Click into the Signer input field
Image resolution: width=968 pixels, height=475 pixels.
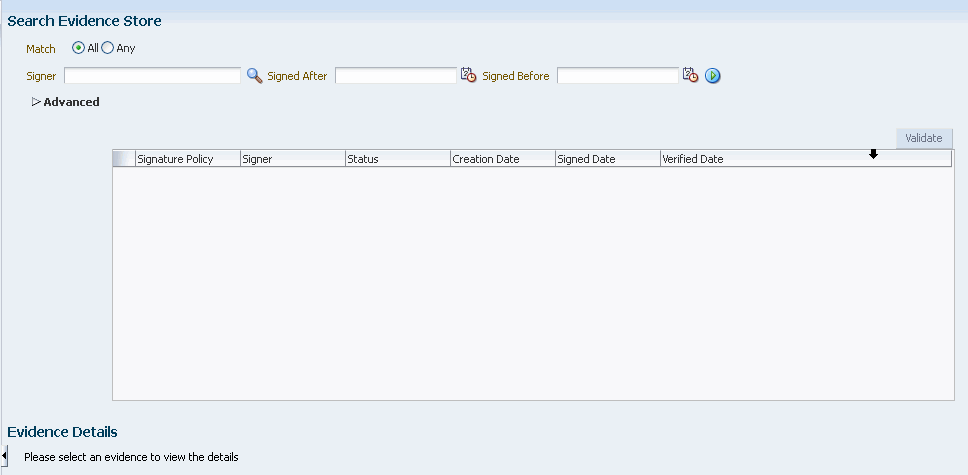coord(152,75)
